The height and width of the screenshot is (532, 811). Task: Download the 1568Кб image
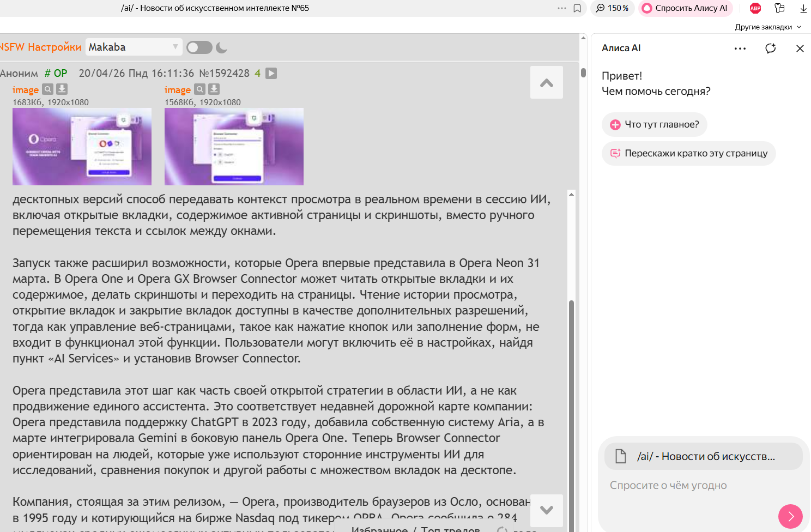[x=214, y=89]
